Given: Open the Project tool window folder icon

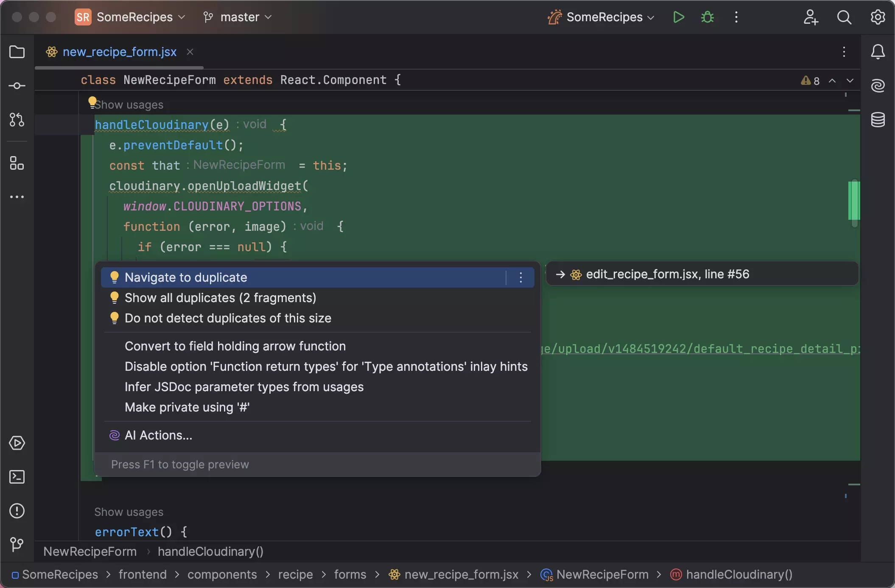Looking at the screenshot, I should (17, 52).
